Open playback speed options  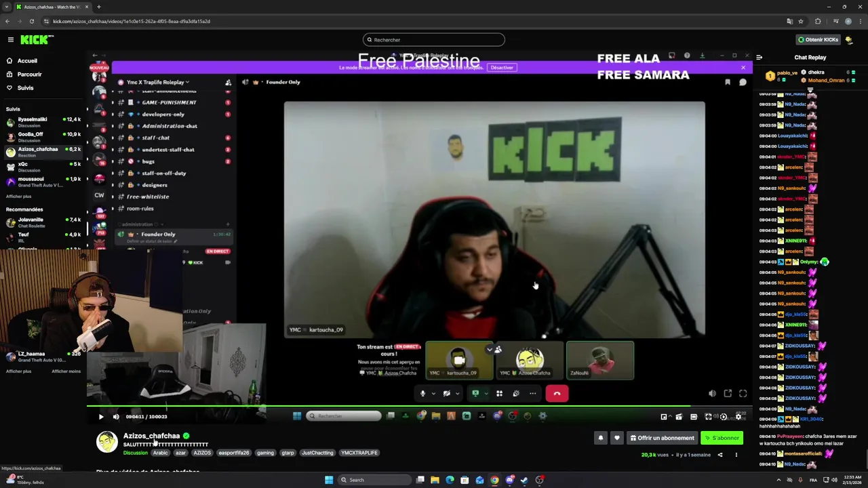724,417
